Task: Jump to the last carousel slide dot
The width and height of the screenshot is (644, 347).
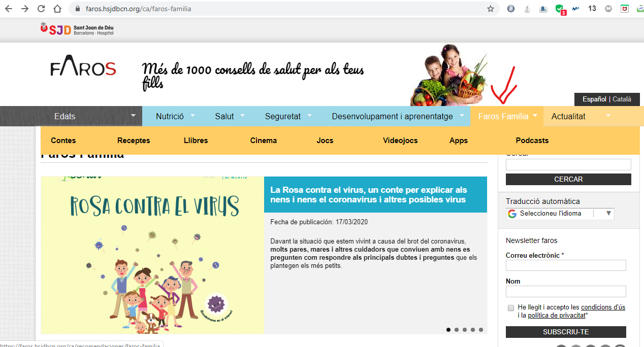Action: click(481, 330)
